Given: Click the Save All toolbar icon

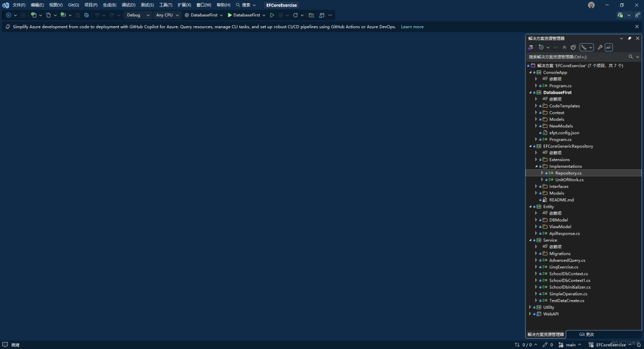Looking at the screenshot, I should pos(87,15).
